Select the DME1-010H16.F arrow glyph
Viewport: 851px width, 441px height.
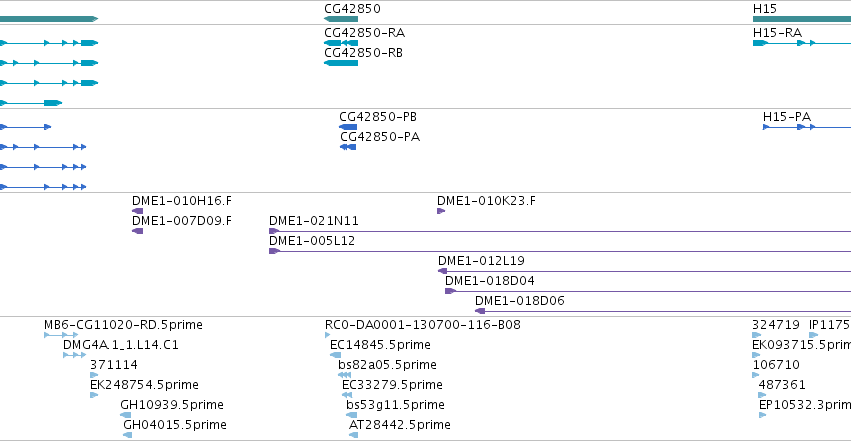137,211
